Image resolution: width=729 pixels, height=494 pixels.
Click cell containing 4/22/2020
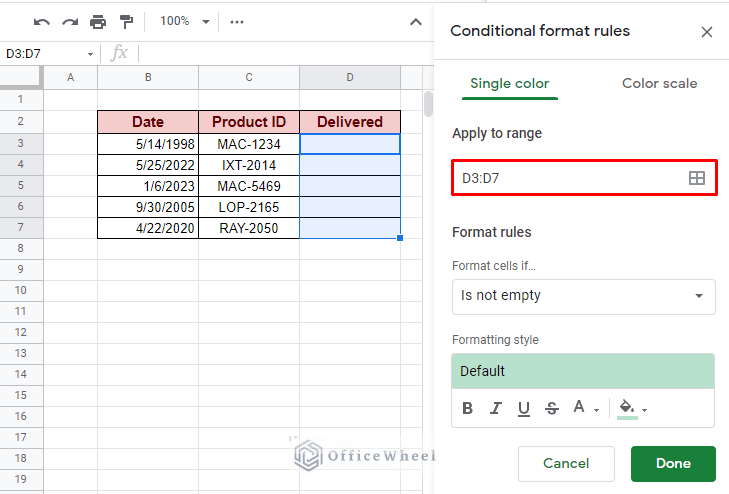148,228
